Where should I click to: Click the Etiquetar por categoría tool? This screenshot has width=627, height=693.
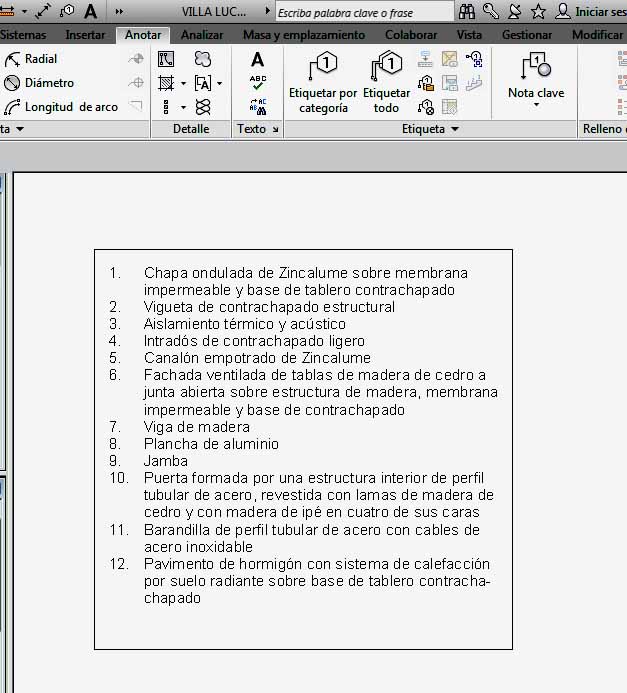(322, 82)
